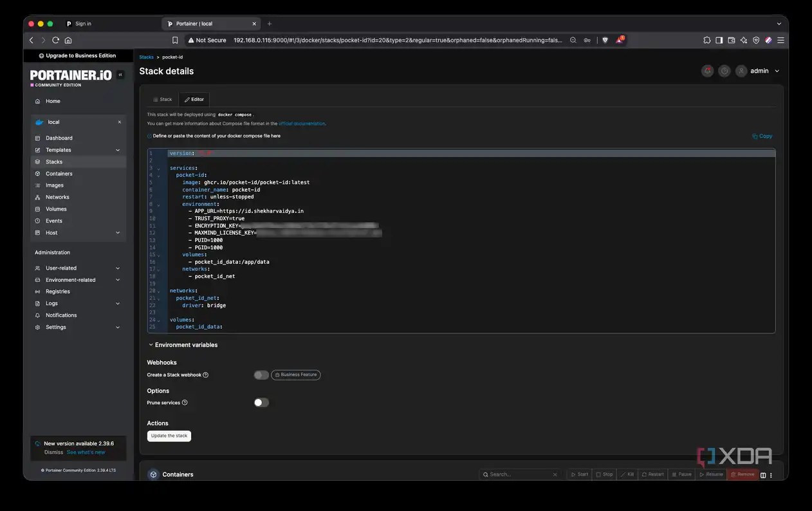Switch to the Sign in browser tab

[x=83, y=24]
